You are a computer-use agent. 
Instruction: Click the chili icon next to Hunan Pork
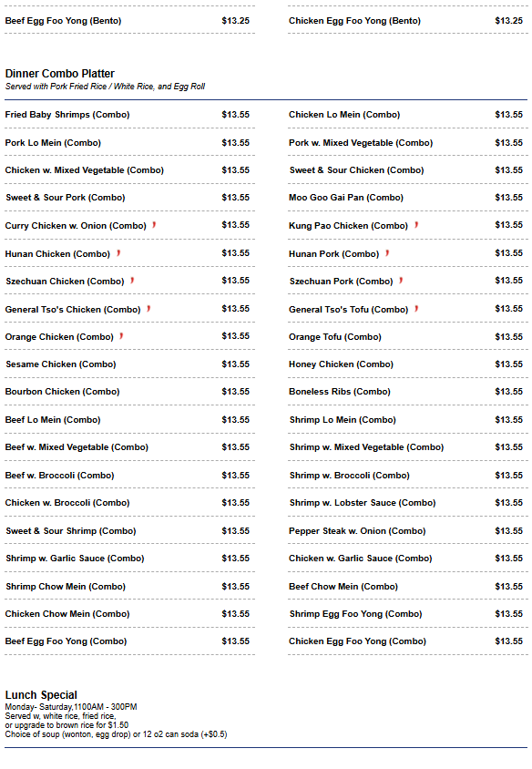(x=387, y=253)
